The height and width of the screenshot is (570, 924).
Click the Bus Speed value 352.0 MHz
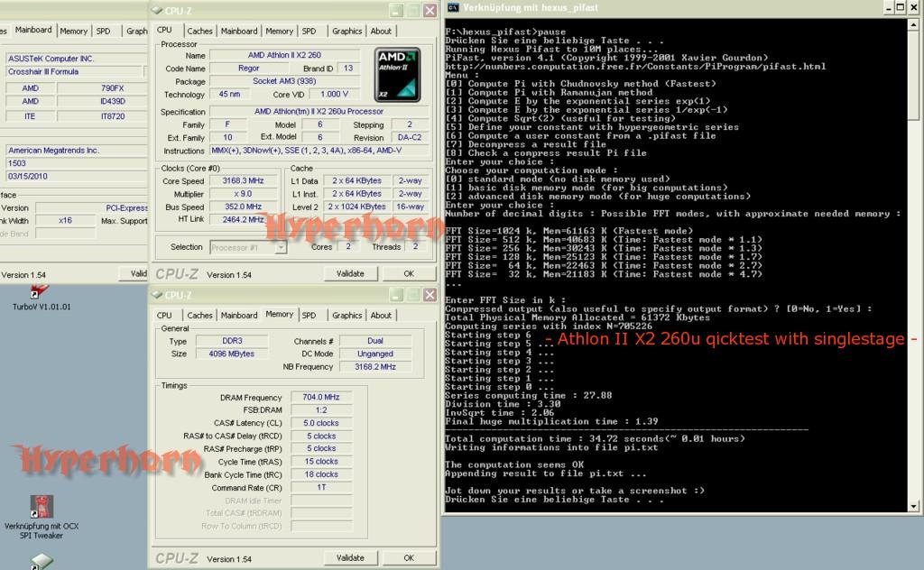click(x=243, y=207)
